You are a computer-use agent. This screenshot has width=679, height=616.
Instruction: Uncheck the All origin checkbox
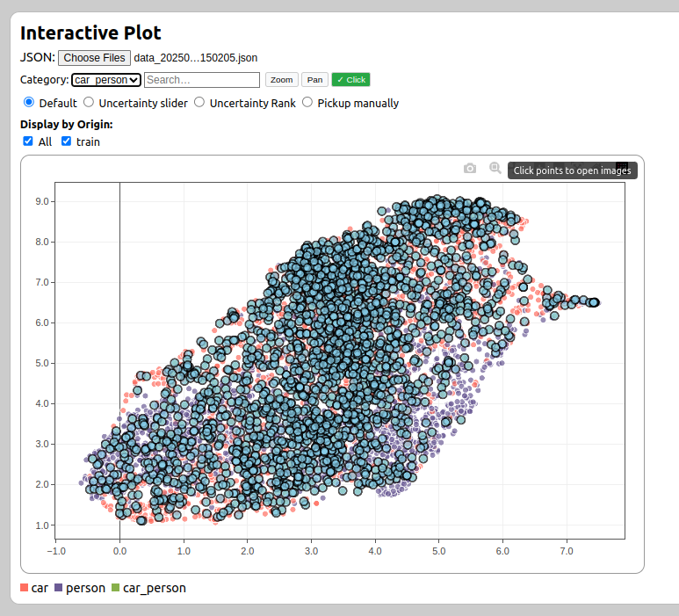[x=28, y=141]
